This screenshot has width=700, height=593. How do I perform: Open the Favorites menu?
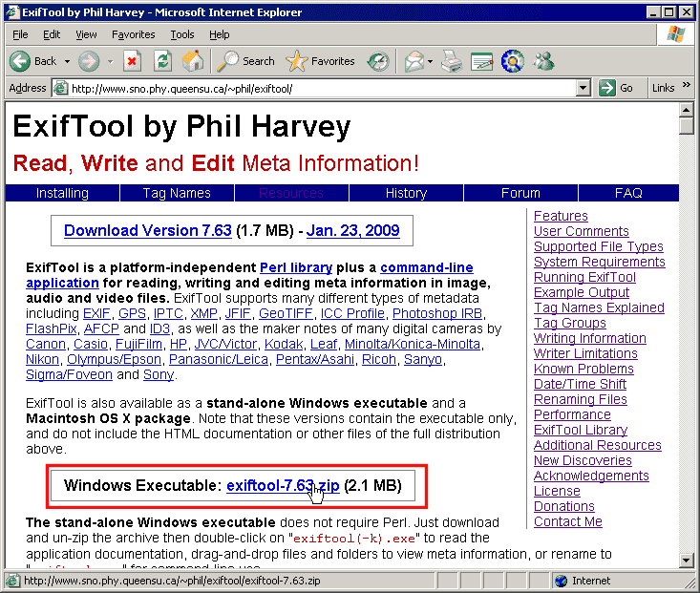click(x=133, y=34)
